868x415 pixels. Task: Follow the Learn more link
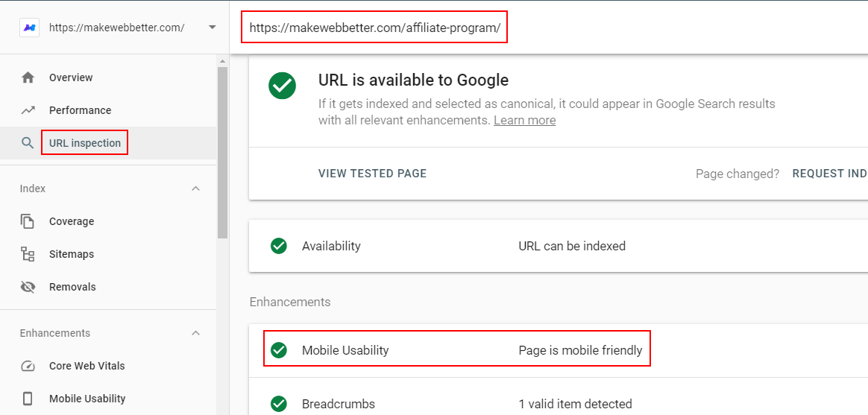(x=525, y=120)
